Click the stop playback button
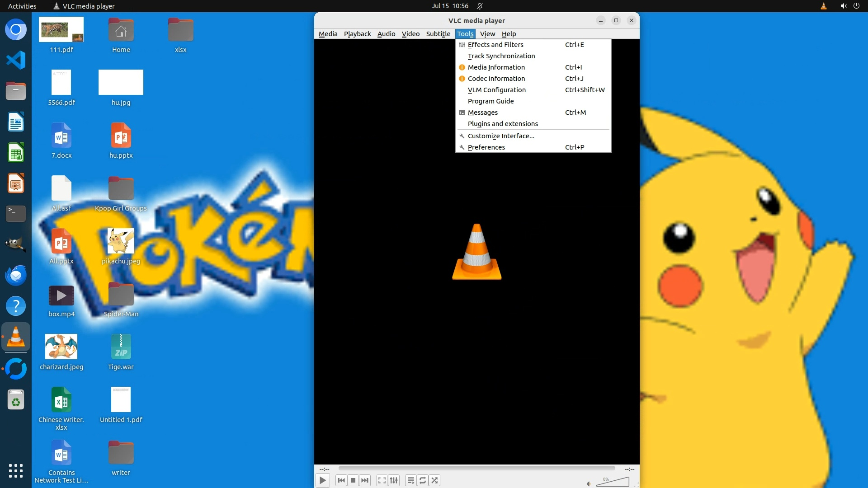The image size is (868, 488). (x=353, y=480)
